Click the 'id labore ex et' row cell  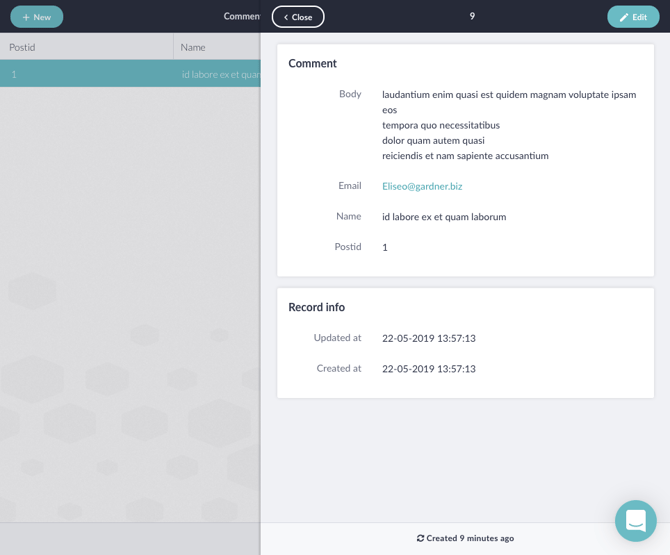pyautogui.click(x=220, y=74)
